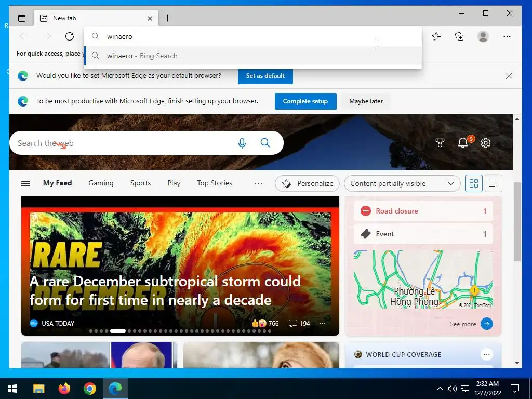Click the browser forward arrow
The image size is (532, 399).
coord(47,36)
